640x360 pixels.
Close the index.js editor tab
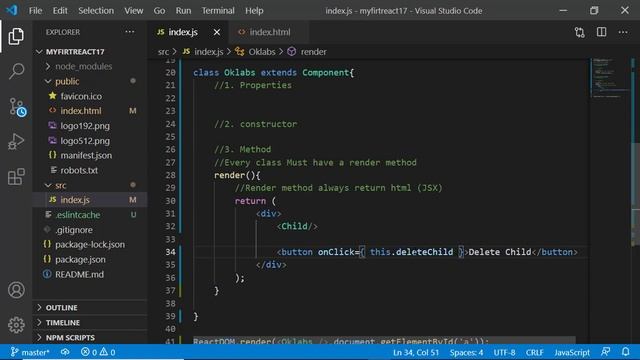coord(217,32)
